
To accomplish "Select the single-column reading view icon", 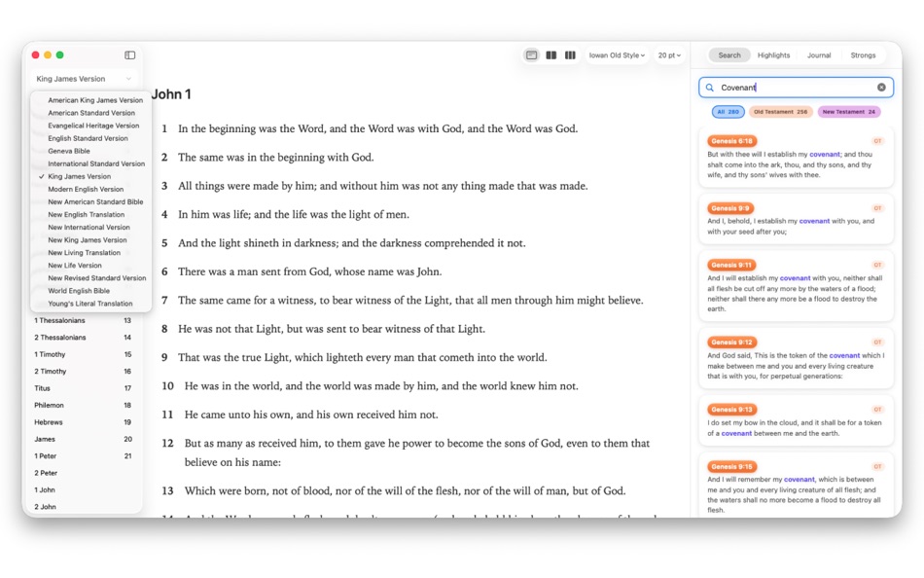I will [531, 55].
